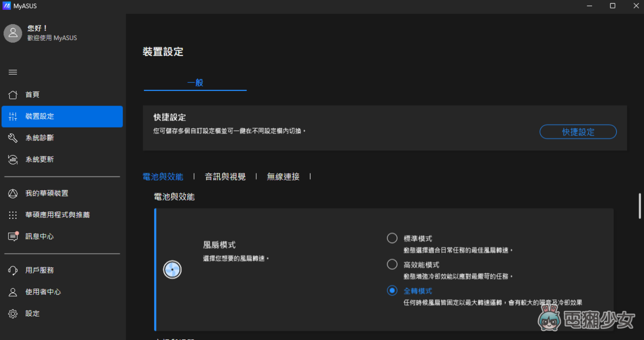Open 首頁 in the sidebar
Image resolution: width=644 pixels, height=340 pixels.
(x=62, y=95)
